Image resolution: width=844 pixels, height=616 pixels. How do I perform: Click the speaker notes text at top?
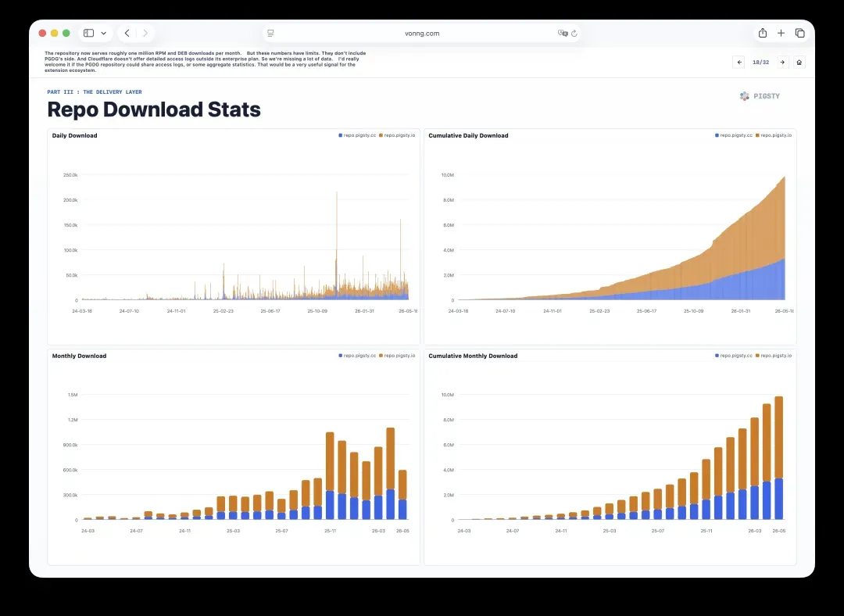(x=205, y=62)
